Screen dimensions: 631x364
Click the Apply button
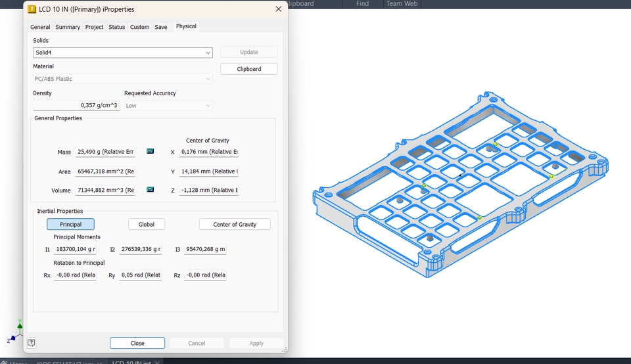[256, 343]
